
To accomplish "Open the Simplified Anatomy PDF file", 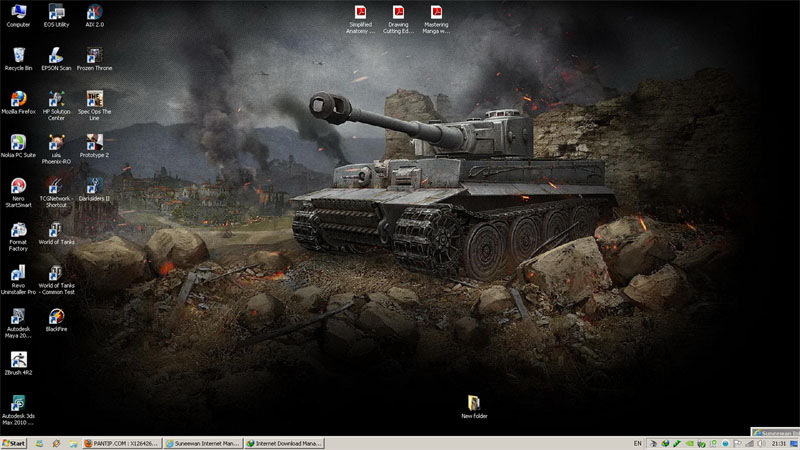I will coord(361,19).
